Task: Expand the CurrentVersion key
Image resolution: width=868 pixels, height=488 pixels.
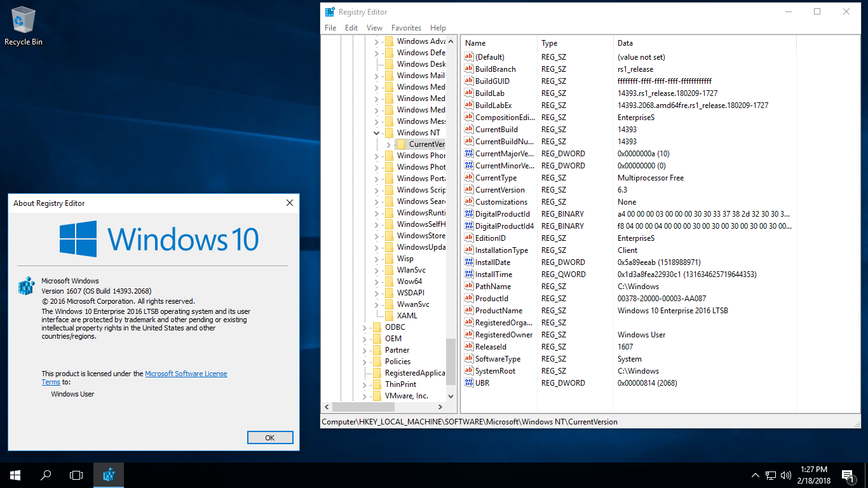Action: [x=388, y=144]
